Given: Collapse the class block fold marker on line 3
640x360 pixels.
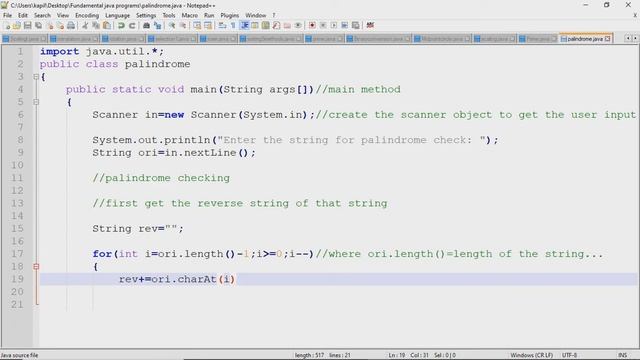Looking at the screenshot, I should 36,77.
